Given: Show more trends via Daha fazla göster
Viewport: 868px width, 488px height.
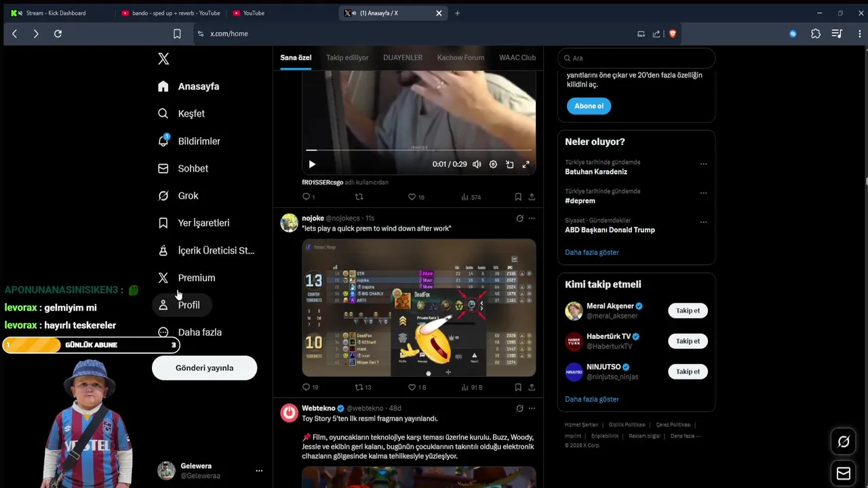Looking at the screenshot, I should (592, 252).
